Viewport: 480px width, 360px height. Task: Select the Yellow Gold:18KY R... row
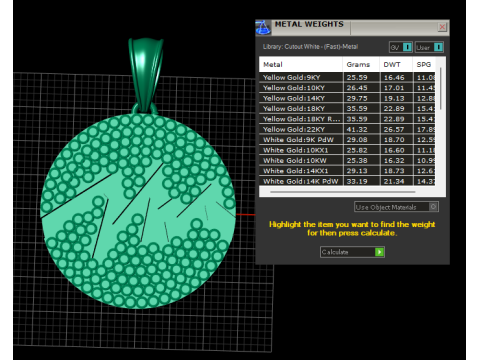click(x=347, y=119)
